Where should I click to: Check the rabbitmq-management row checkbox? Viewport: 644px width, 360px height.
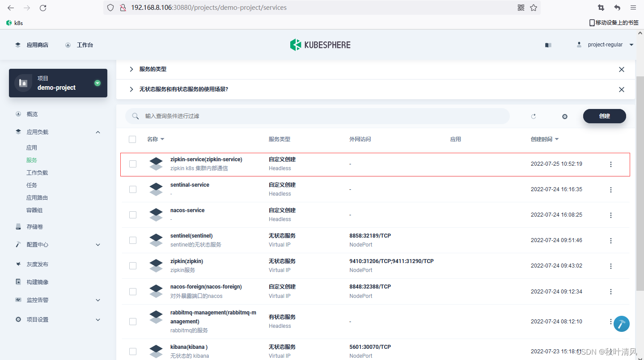coord(133,322)
